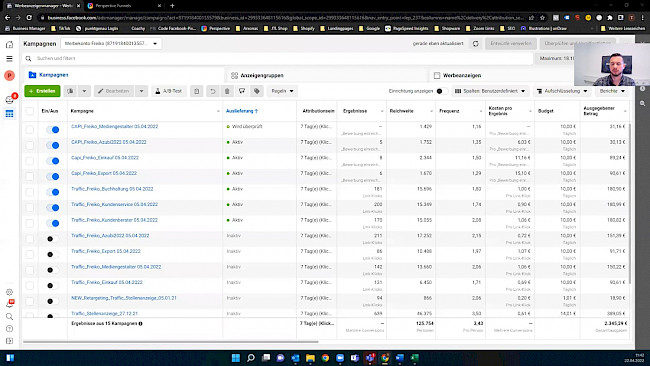
Task: Open Capi_Freiko_Export campaign link
Action: pyautogui.click(x=104, y=173)
